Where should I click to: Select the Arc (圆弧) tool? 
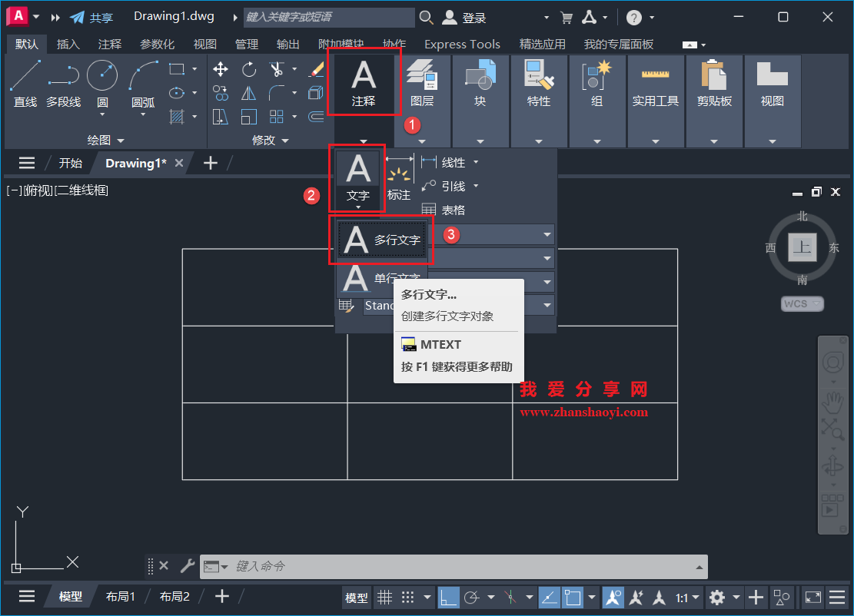tap(142, 82)
